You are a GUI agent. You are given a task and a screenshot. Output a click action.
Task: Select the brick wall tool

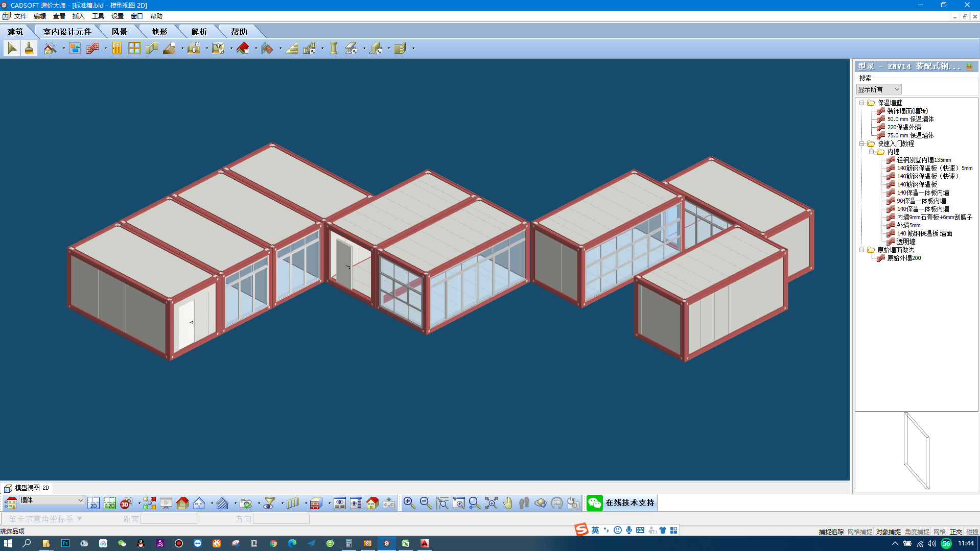coord(92,49)
